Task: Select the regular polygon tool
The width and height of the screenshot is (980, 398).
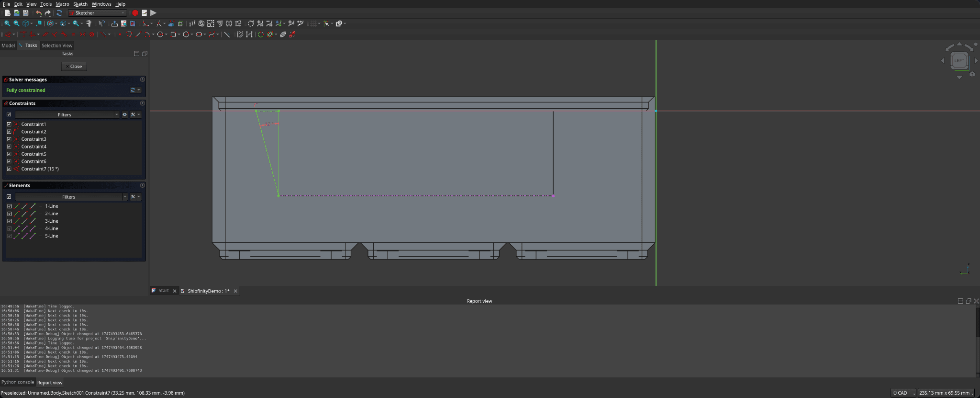Action: click(x=186, y=34)
